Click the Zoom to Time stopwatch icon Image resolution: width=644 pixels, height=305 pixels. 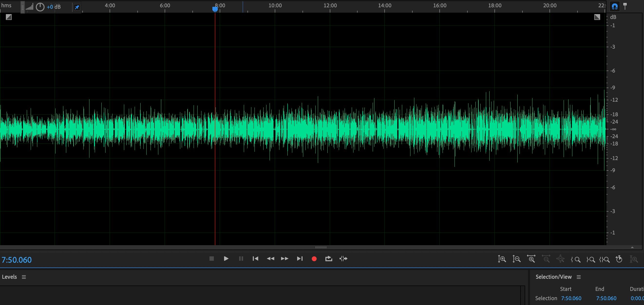619,259
